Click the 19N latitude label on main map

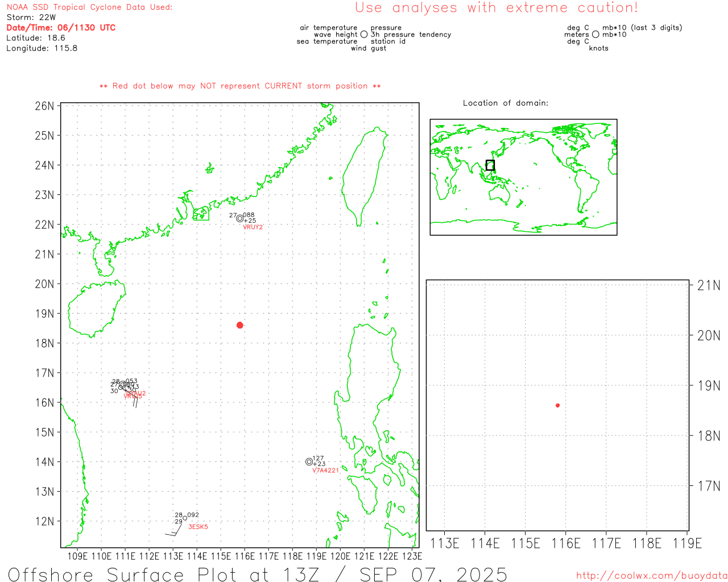44,314
